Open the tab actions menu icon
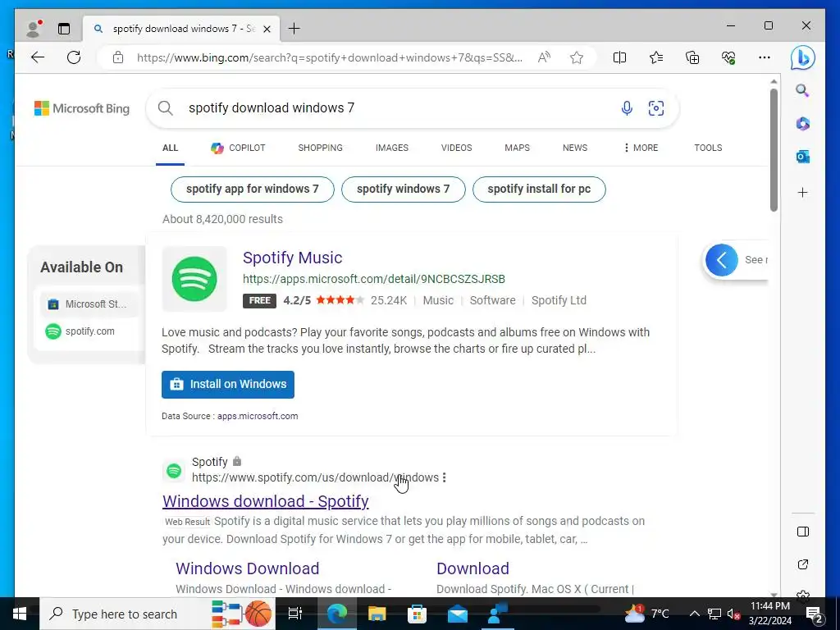This screenshot has width=840, height=630. click(64, 29)
